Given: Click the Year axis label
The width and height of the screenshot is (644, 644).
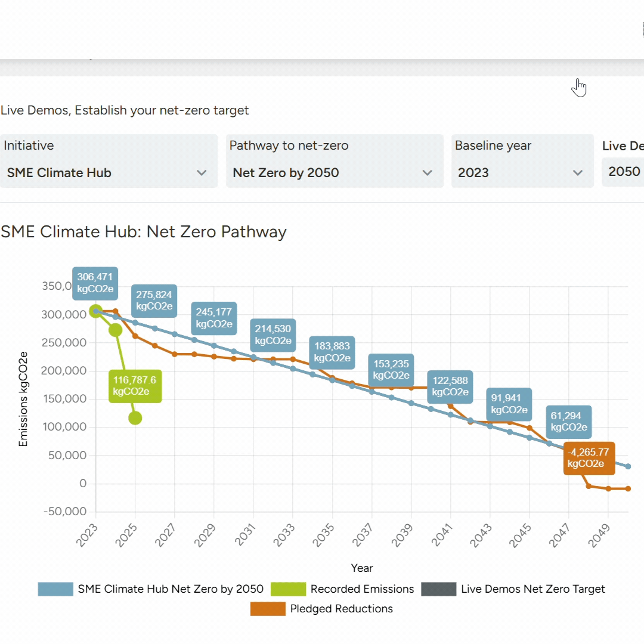Looking at the screenshot, I should (362, 568).
